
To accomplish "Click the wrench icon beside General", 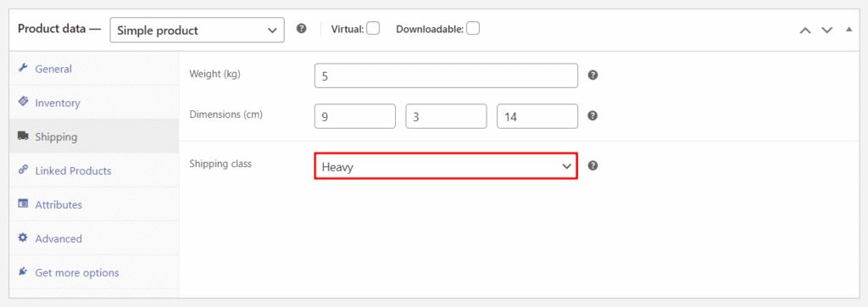I will 23,69.
